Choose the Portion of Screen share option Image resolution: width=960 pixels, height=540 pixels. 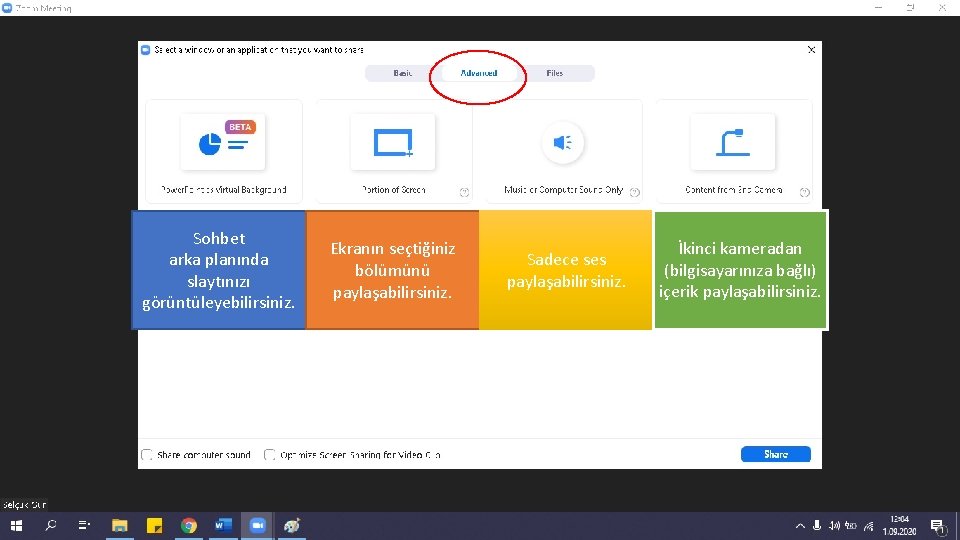(393, 151)
